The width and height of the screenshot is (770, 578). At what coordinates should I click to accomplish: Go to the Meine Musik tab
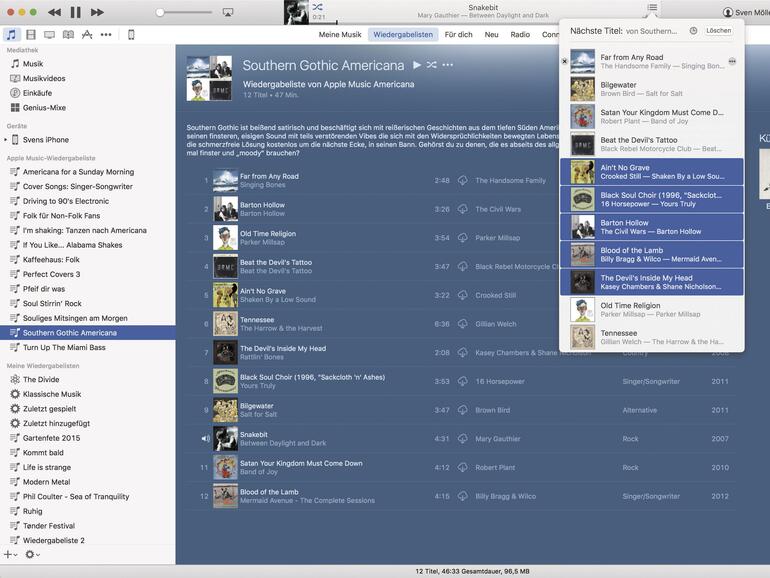tap(340, 34)
